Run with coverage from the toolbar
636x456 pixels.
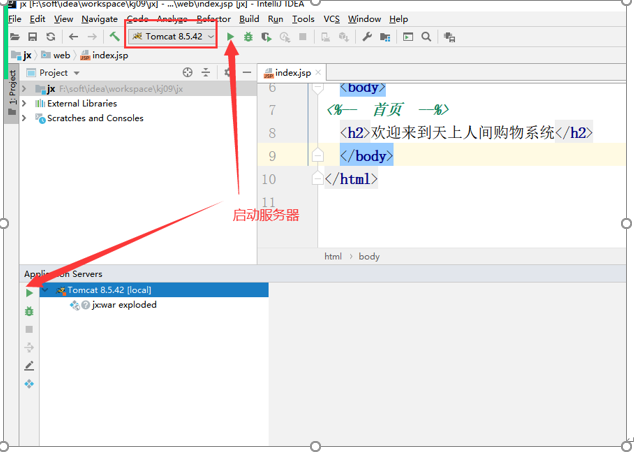click(266, 37)
